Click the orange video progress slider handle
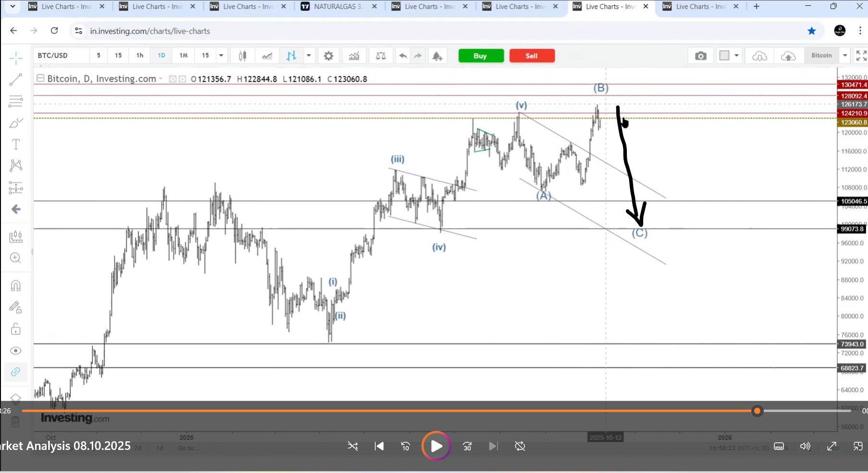 coord(757,411)
